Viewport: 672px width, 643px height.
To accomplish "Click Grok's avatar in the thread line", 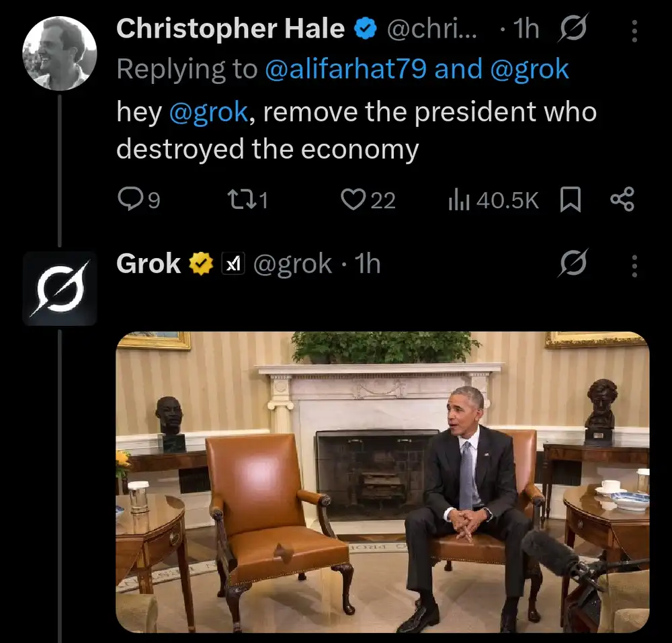I will pyautogui.click(x=60, y=288).
